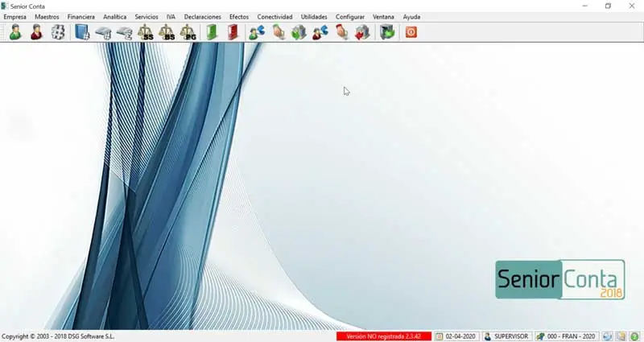Open the Empresa menu
The image size is (644, 342).
14,17
